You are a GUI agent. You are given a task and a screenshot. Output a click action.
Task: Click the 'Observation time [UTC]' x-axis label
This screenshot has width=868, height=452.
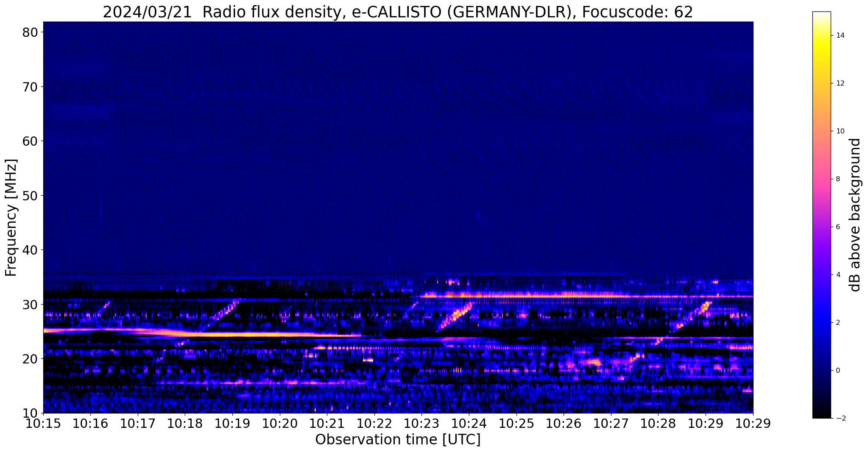[x=398, y=440]
